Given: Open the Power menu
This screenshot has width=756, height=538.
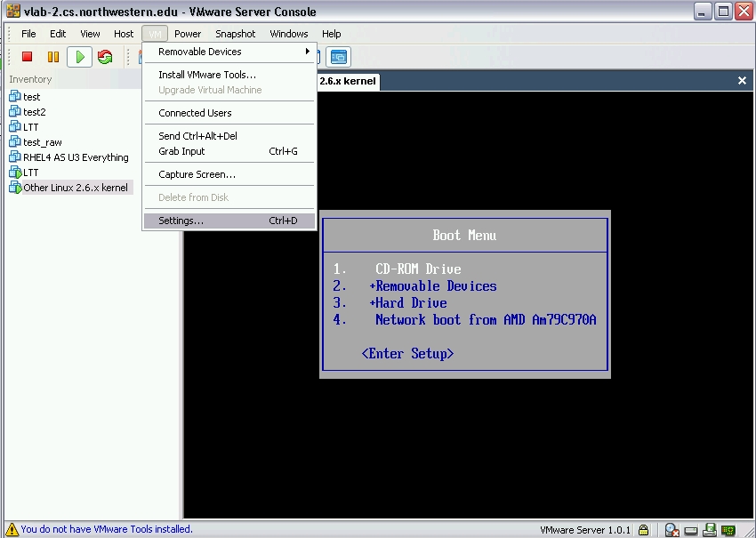Looking at the screenshot, I should (x=188, y=34).
